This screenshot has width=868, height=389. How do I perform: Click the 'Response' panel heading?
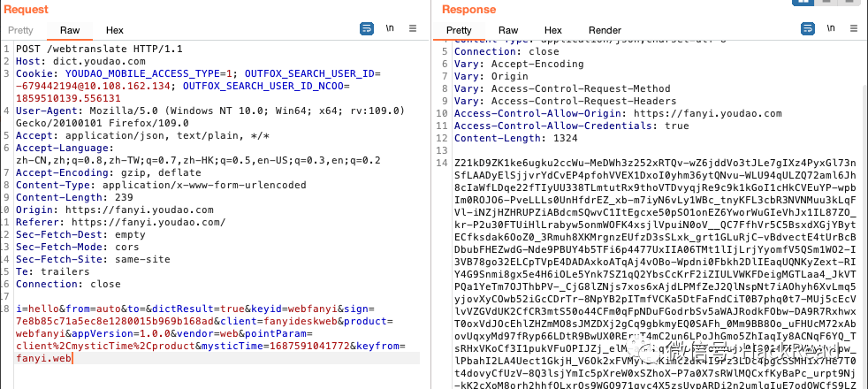tap(468, 10)
